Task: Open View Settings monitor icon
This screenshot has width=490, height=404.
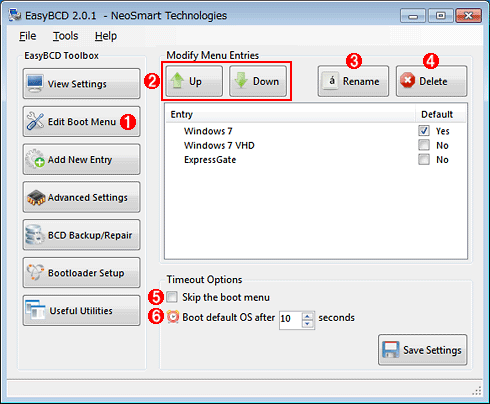Action: point(35,84)
